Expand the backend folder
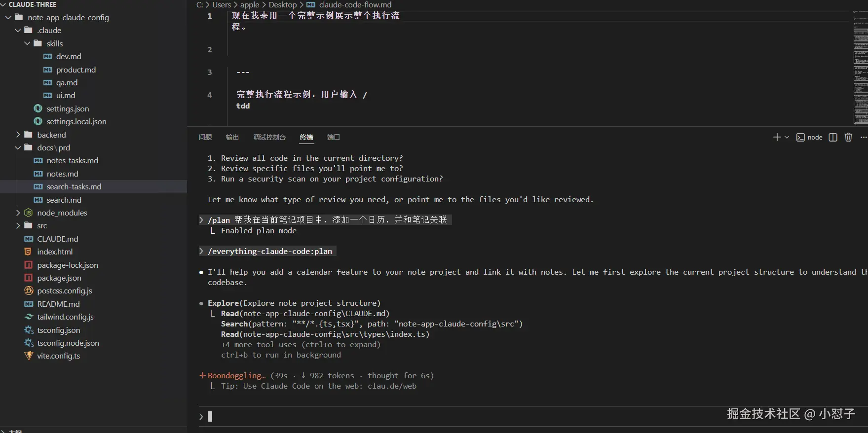This screenshot has height=433, width=868. [x=18, y=134]
